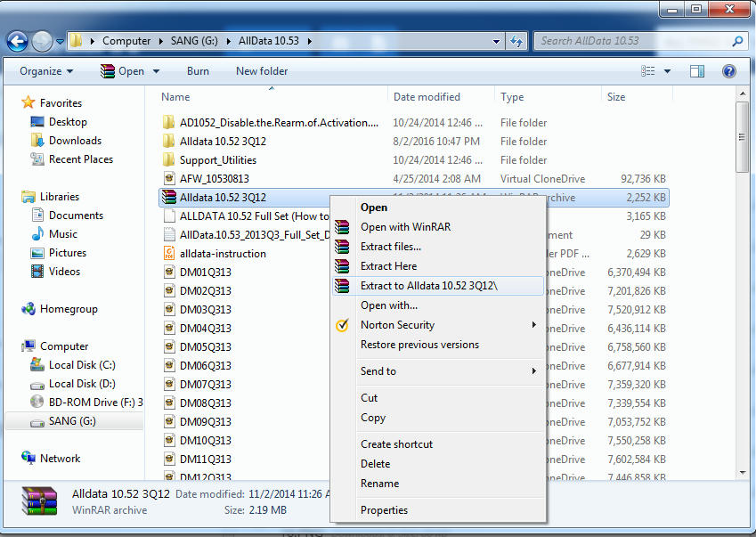Click the Forward navigation arrow
Viewport: 756px width, 537px height.
(42, 42)
